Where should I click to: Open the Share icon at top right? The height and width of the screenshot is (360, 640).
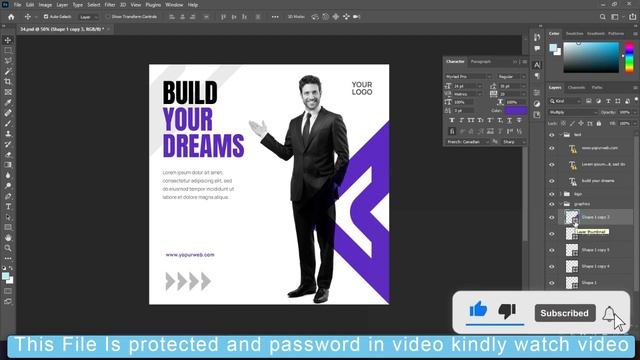[x=632, y=17]
